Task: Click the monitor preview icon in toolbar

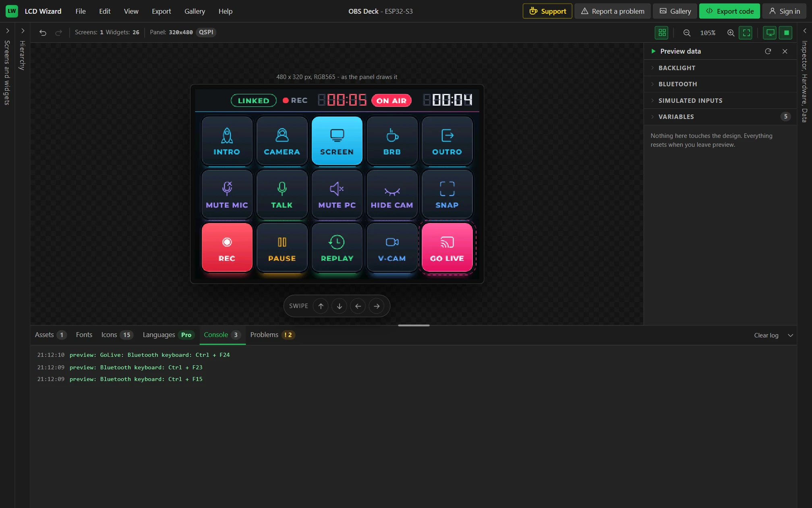Action: click(x=770, y=33)
